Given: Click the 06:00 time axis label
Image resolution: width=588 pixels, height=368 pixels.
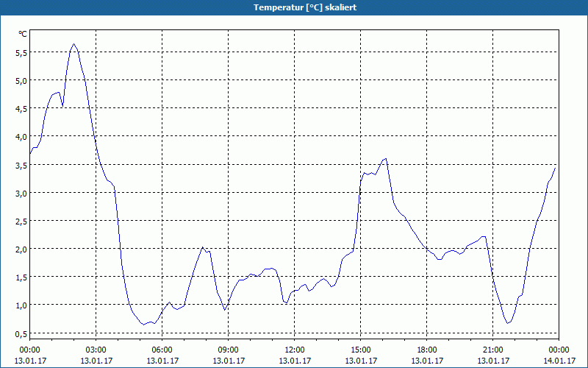Looking at the screenshot, I should tap(162, 350).
